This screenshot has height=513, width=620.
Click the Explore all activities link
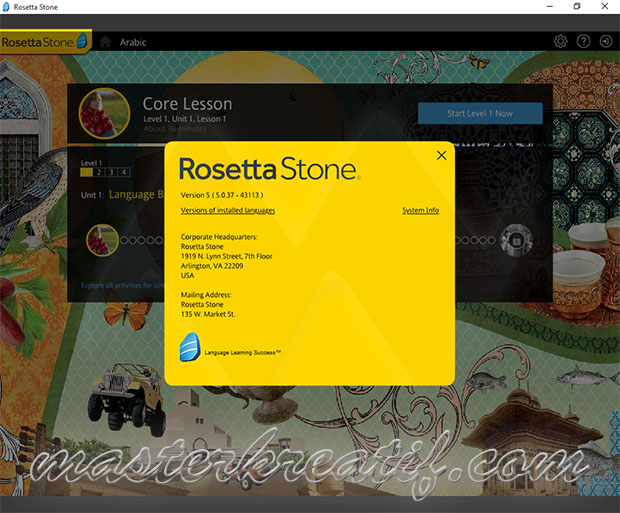point(123,285)
